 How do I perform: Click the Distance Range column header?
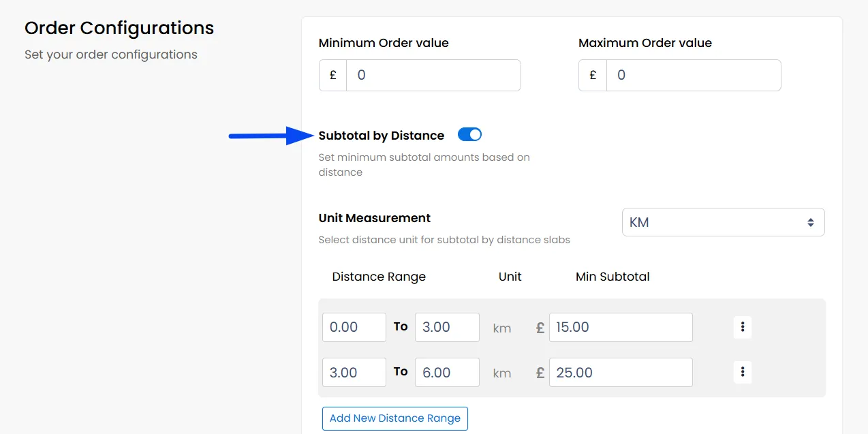coord(379,277)
